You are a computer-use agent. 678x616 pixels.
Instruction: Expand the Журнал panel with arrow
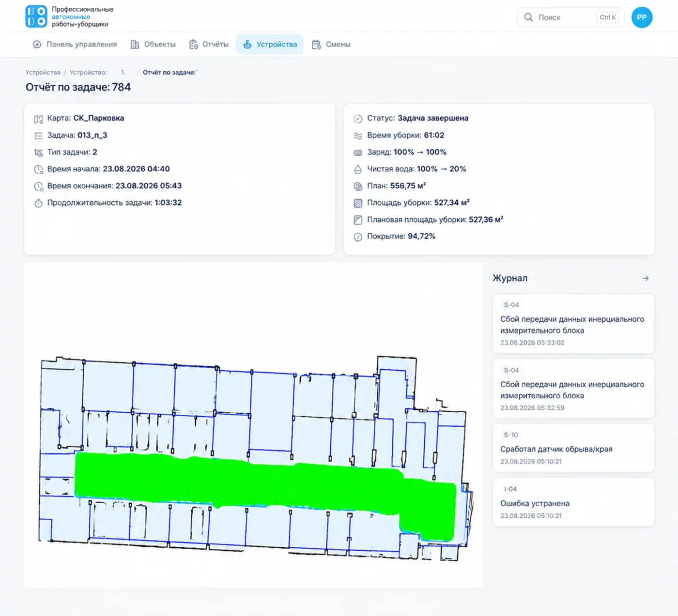[x=645, y=278]
